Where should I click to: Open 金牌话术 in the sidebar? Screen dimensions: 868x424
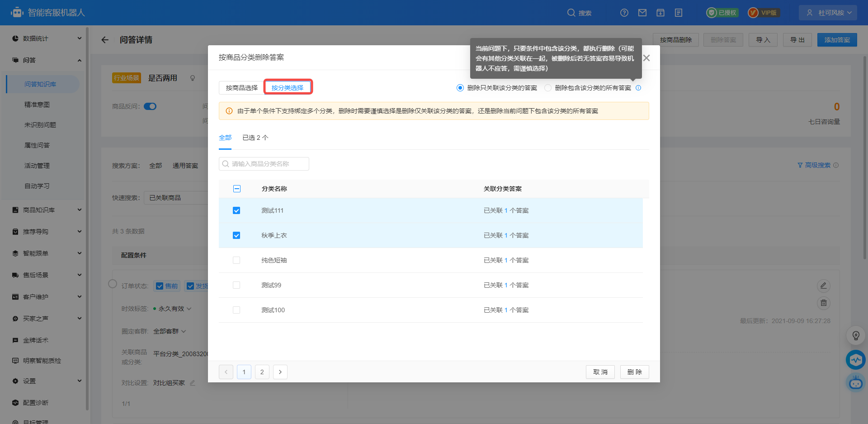point(36,340)
